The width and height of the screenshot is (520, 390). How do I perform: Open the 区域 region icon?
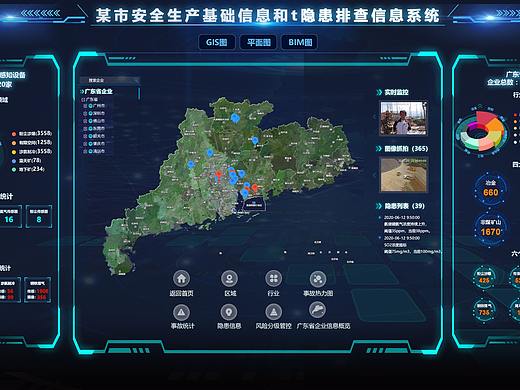[x=229, y=278]
